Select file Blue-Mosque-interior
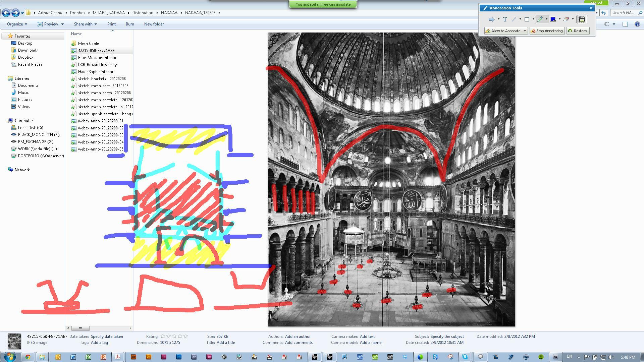644x362 pixels. click(x=97, y=58)
